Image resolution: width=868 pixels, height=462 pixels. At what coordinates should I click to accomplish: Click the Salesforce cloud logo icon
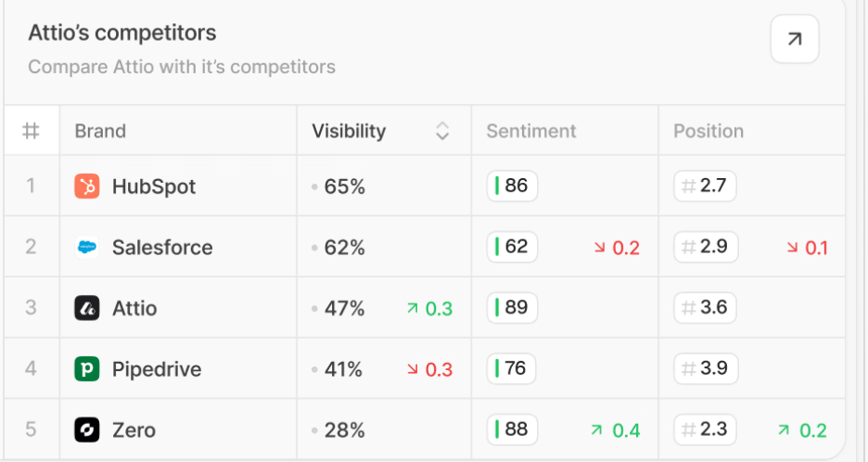pyautogui.click(x=86, y=248)
